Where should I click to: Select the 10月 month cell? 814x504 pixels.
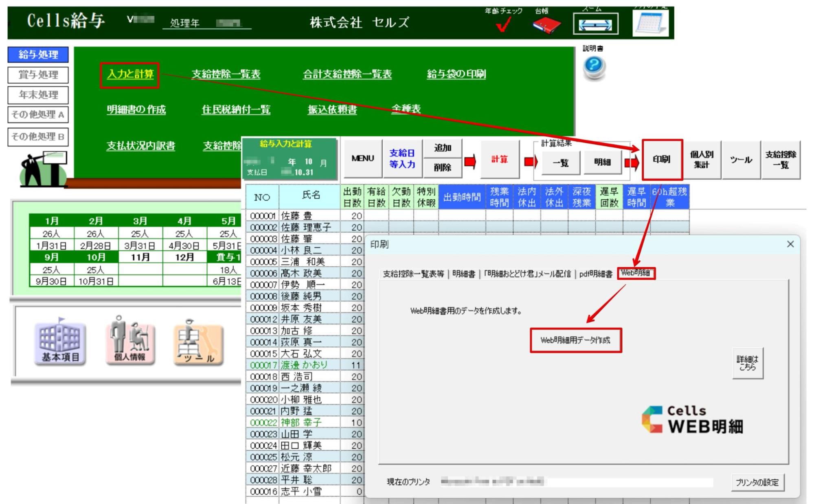point(96,257)
